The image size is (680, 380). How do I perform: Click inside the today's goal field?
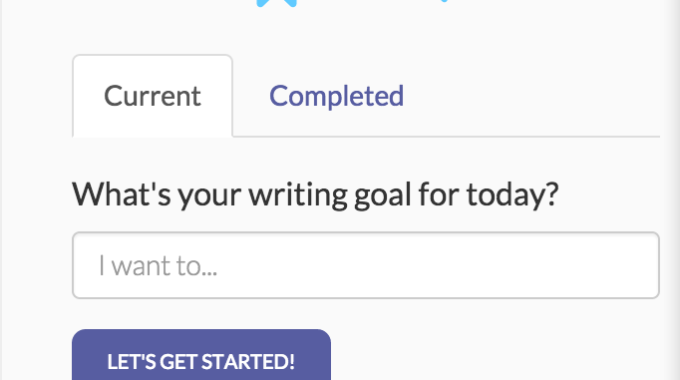tap(366, 265)
